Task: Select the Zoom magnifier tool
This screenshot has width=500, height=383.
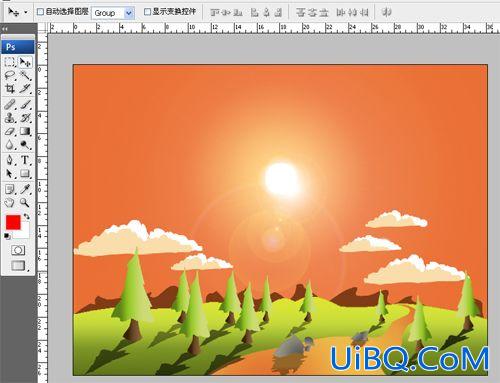Action: tap(25, 202)
